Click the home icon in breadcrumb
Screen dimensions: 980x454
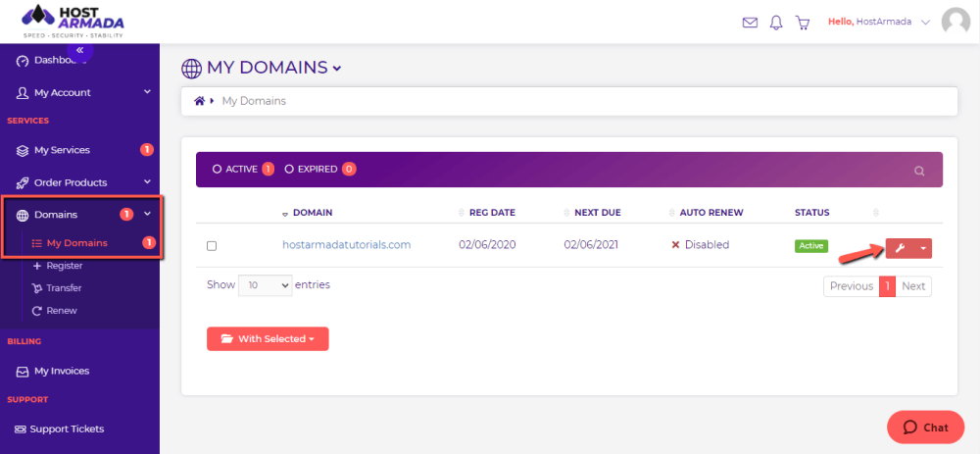[x=200, y=101]
